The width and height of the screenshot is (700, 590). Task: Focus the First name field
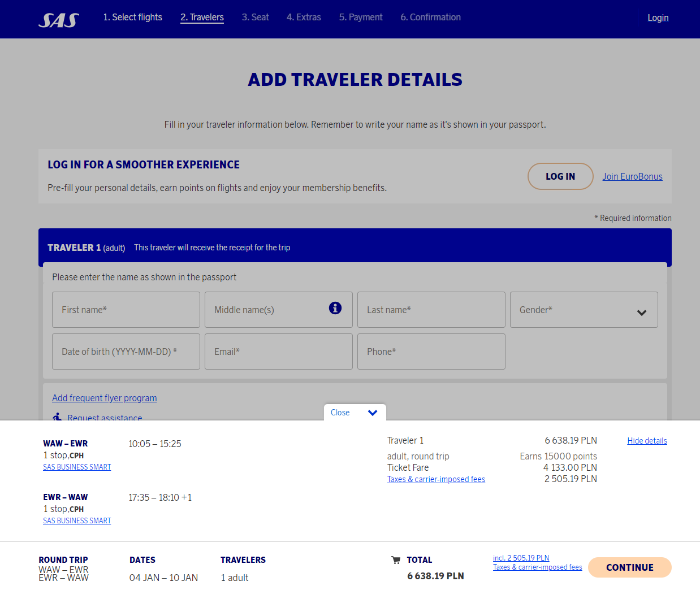coord(126,310)
